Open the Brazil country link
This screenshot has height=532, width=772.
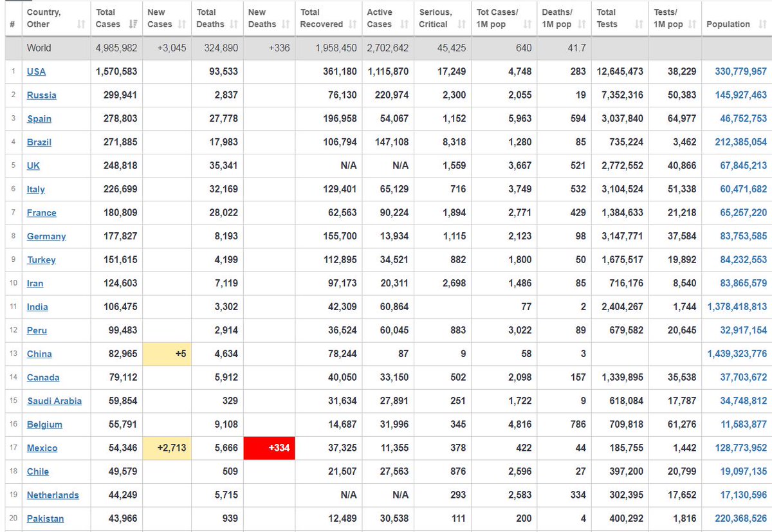coord(39,142)
